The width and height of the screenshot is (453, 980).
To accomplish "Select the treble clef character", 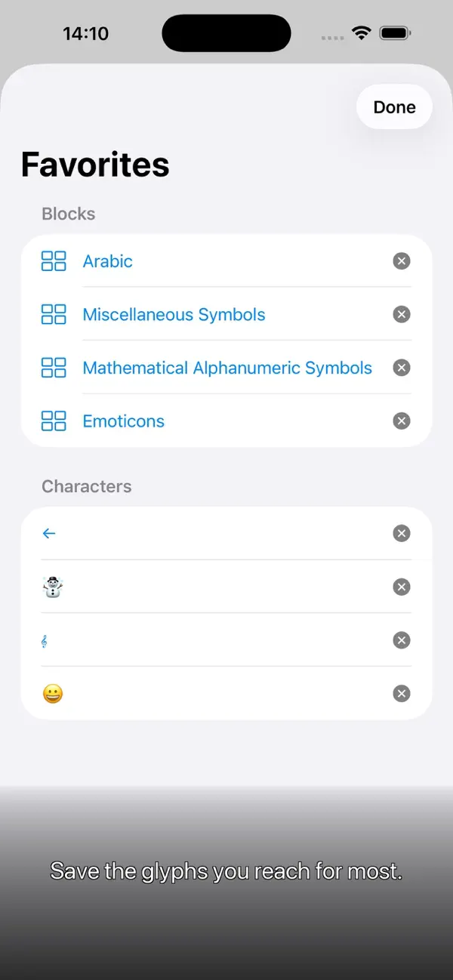I will (x=45, y=640).
